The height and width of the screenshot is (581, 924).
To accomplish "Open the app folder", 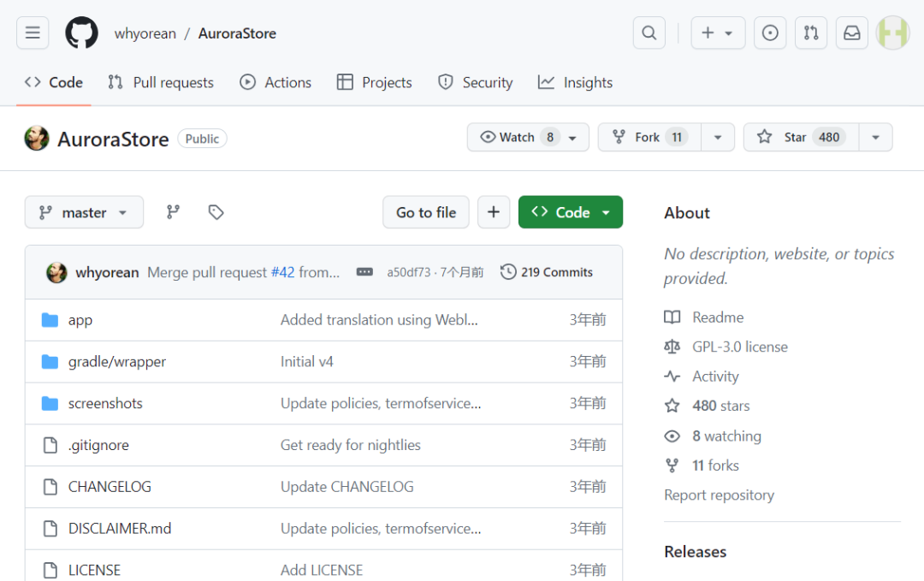I will (80, 320).
